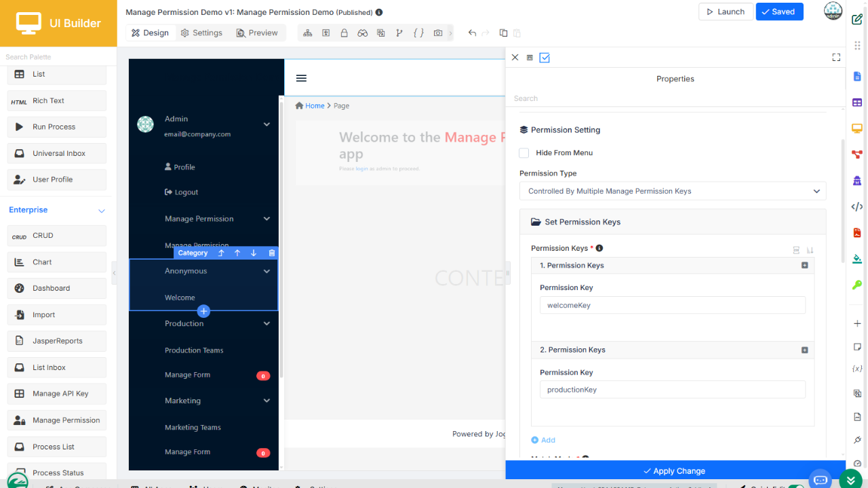868x488 pixels.
Task: Open the Permission Type dropdown
Action: click(673, 191)
